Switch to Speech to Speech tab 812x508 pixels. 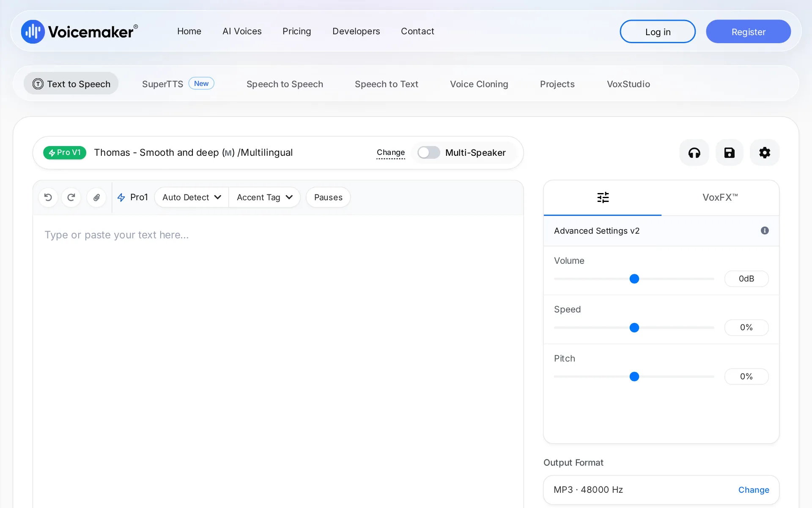(285, 84)
